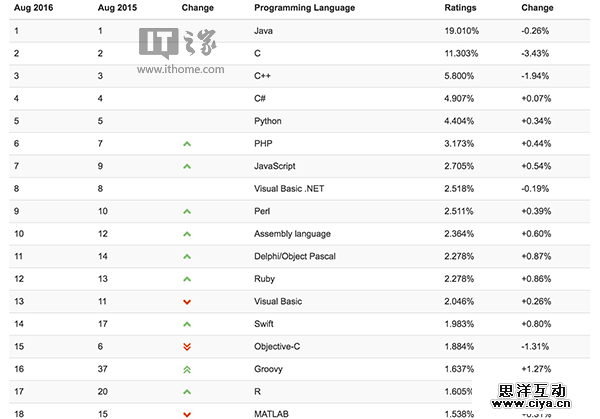Click the up arrow next to Delphi/Object Pascal
The height and width of the screenshot is (419, 600).
(187, 256)
